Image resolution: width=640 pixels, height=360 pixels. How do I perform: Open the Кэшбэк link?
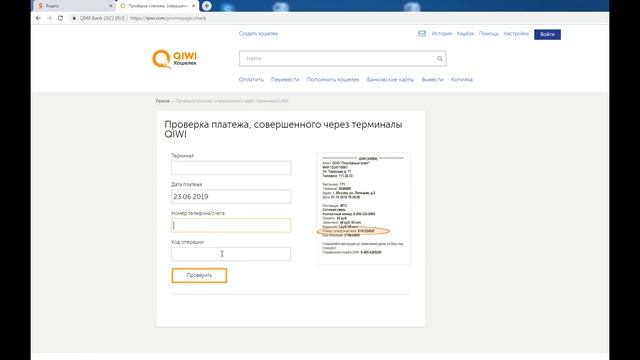(465, 33)
